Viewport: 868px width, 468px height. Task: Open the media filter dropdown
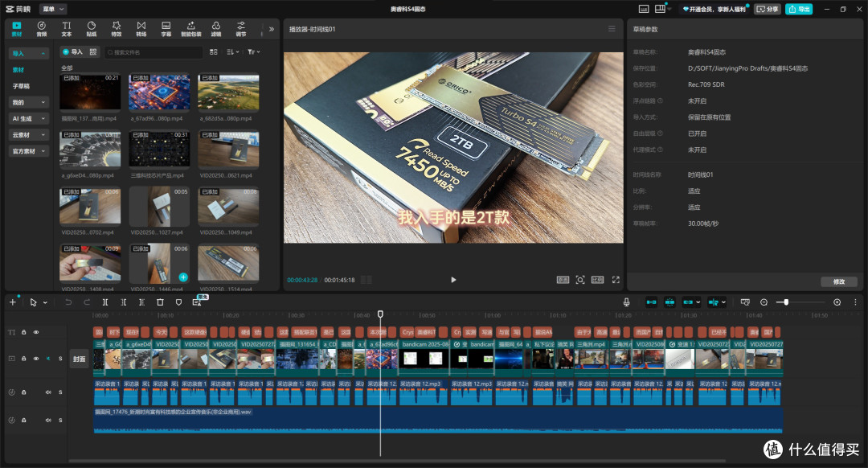[253, 51]
